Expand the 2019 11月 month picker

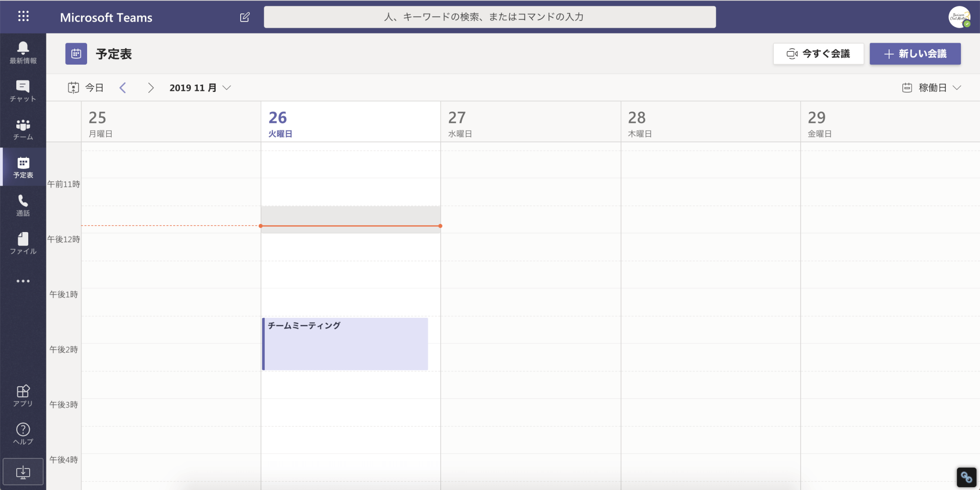tap(200, 88)
